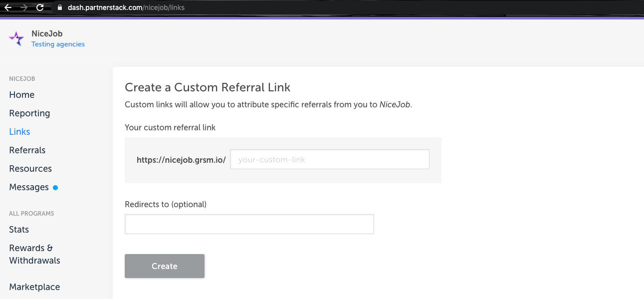Open Resources in sidebar
This screenshot has width=644, height=299.
click(x=30, y=169)
